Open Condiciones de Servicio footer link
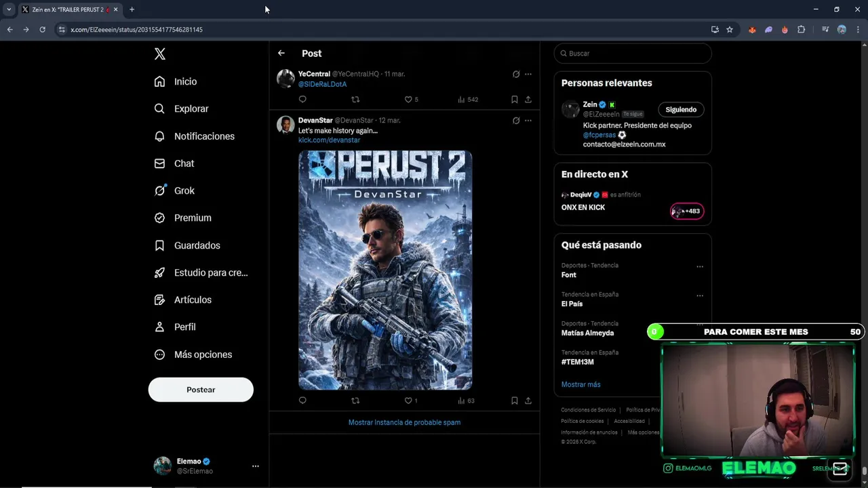This screenshot has width=868, height=488. [x=588, y=410]
